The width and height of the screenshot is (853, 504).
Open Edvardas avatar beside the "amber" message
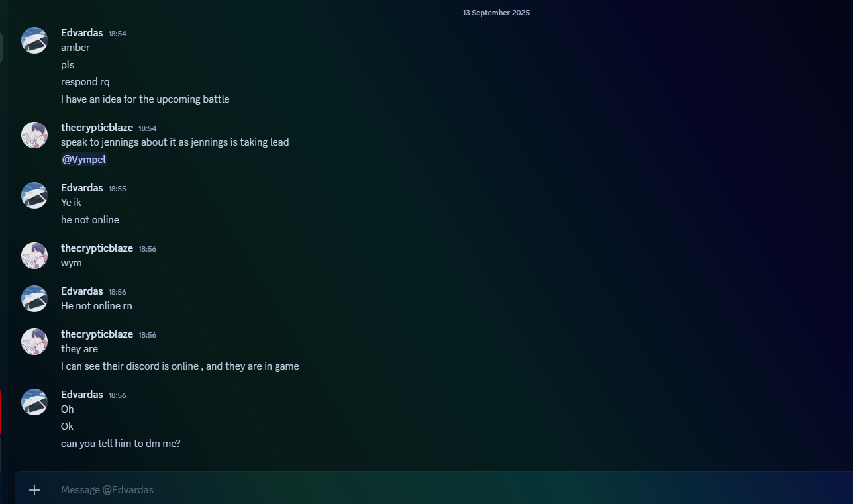coord(34,40)
